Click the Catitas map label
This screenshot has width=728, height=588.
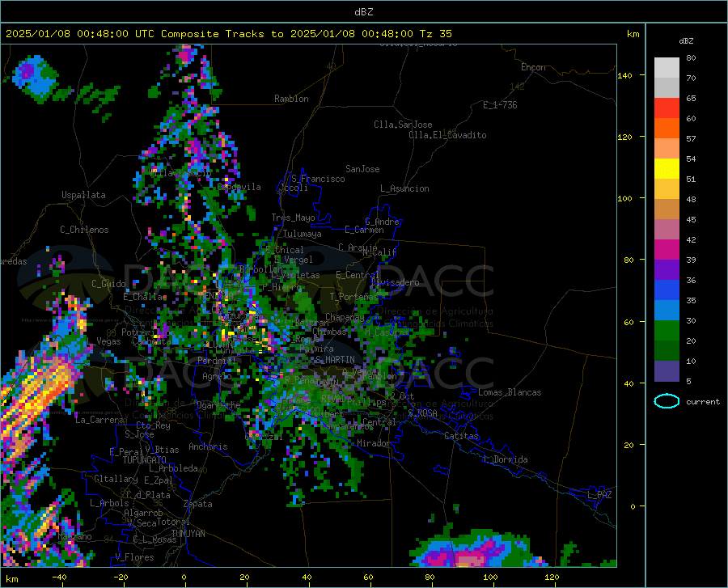(x=462, y=436)
